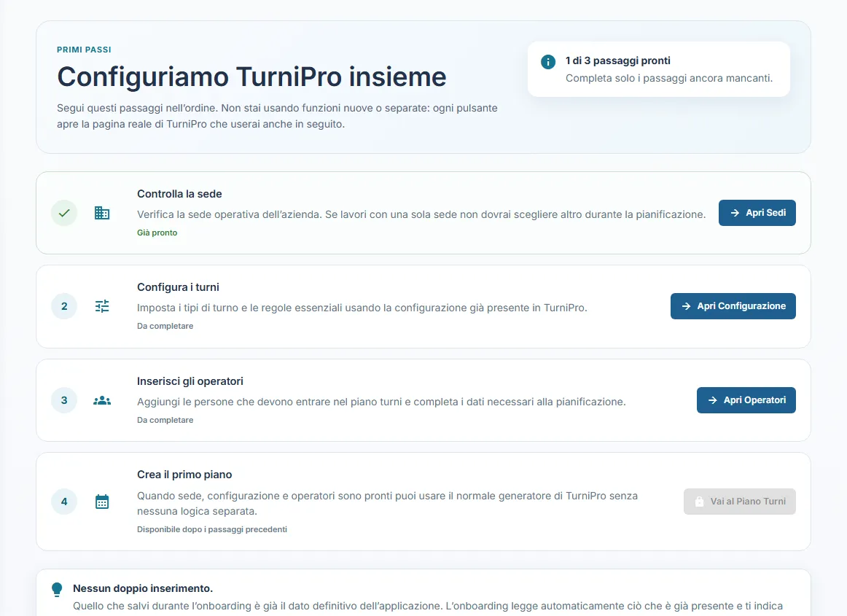Click the '1 di 3 passaggi pronti' text

click(618, 61)
